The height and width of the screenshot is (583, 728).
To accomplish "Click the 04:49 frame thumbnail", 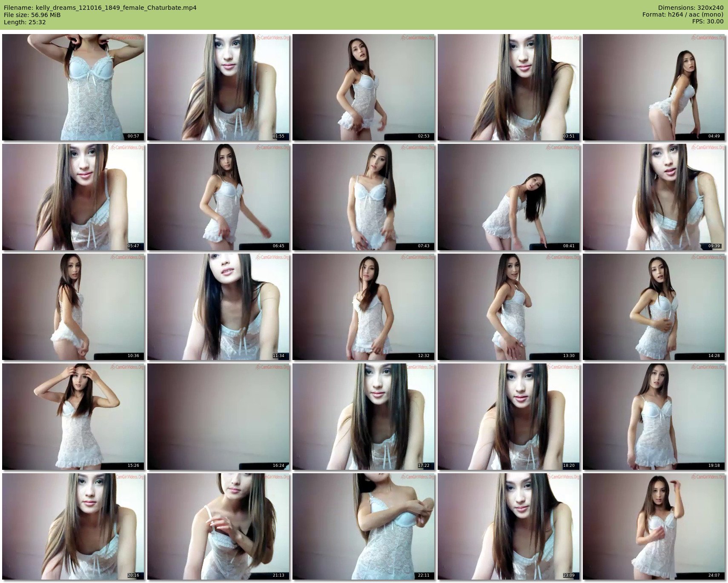I will coord(653,87).
